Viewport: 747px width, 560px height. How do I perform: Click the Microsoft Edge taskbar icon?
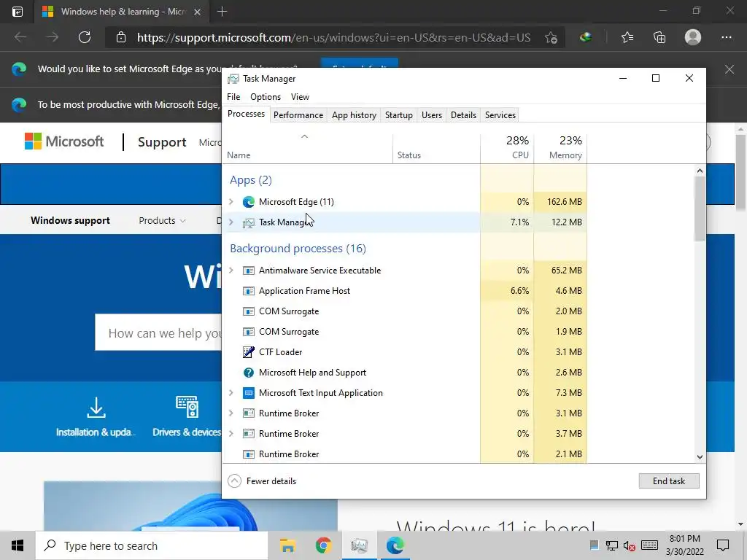(395, 545)
